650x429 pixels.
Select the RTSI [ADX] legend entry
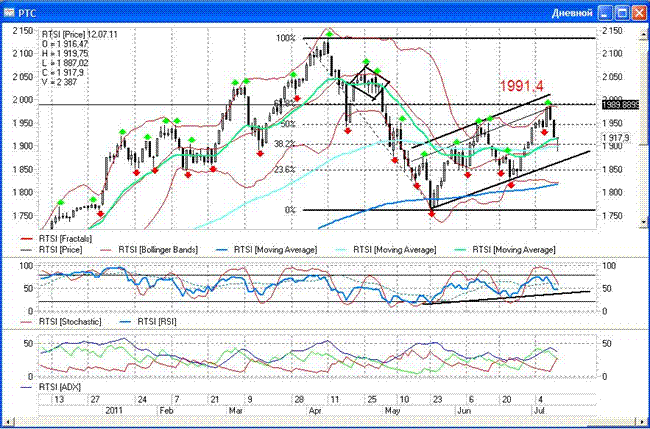tap(59, 387)
